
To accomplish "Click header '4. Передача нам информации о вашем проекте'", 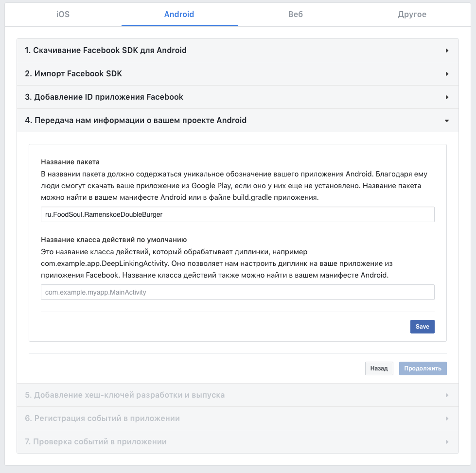I will point(238,121).
